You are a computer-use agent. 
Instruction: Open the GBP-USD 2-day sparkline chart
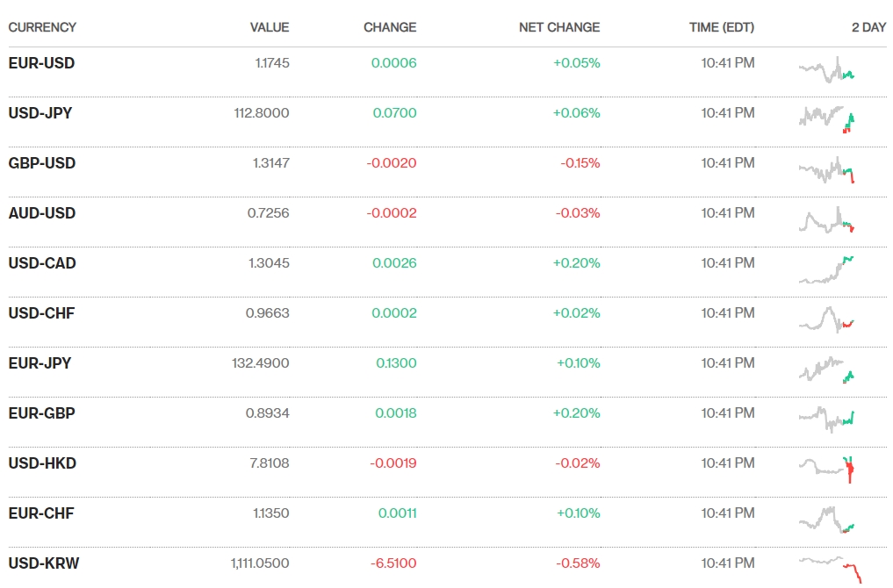(826, 169)
